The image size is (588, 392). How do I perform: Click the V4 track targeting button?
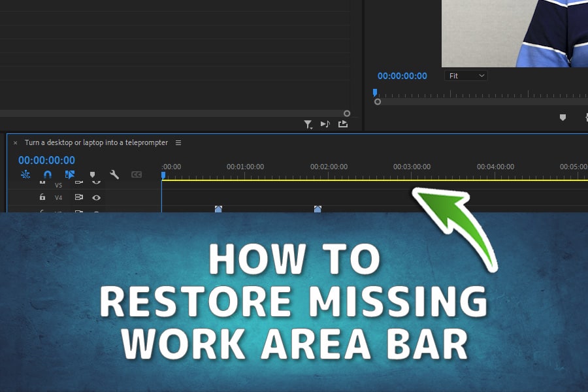pos(80,197)
